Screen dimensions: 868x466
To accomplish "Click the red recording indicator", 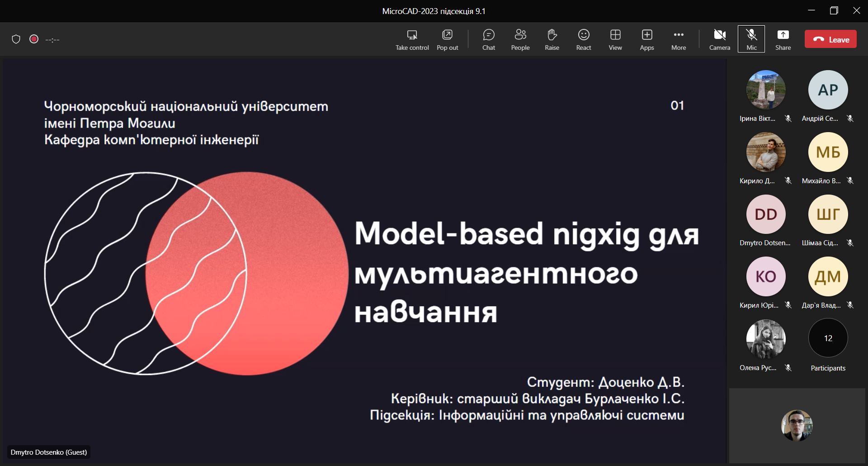I will 34,39.
